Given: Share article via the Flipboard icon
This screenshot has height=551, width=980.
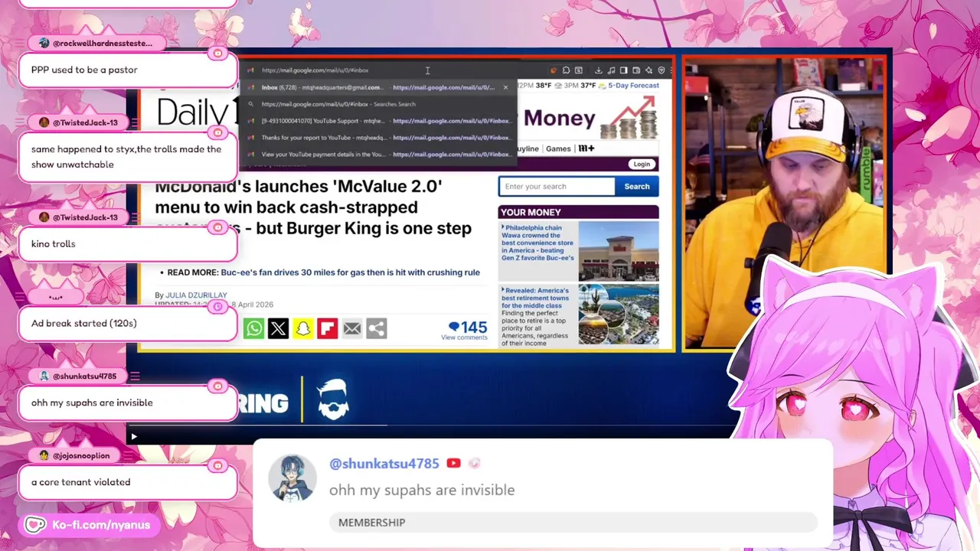Looking at the screenshot, I should click(327, 328).
